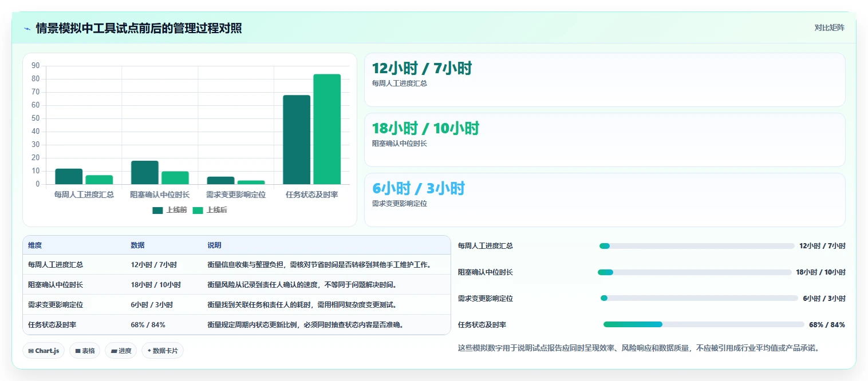Click the 上线前 bar for 阻塞确认中位时长
The width and height of the screenshot is (868, 381).
click(145, 172)
